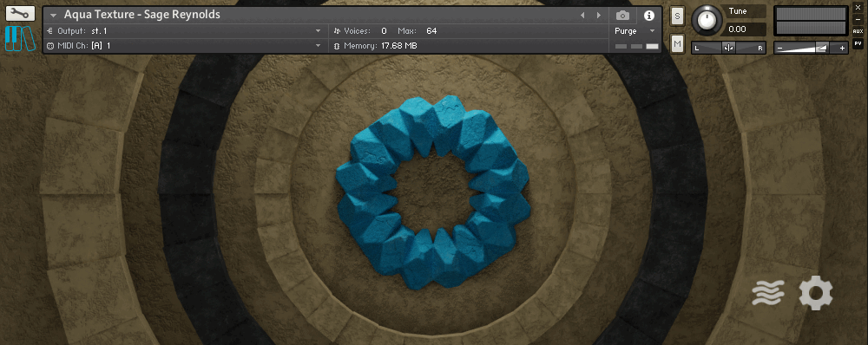Click the voices note icon beside Voices
The height and width of the screenshot is (345, 868).
point(337,31)
